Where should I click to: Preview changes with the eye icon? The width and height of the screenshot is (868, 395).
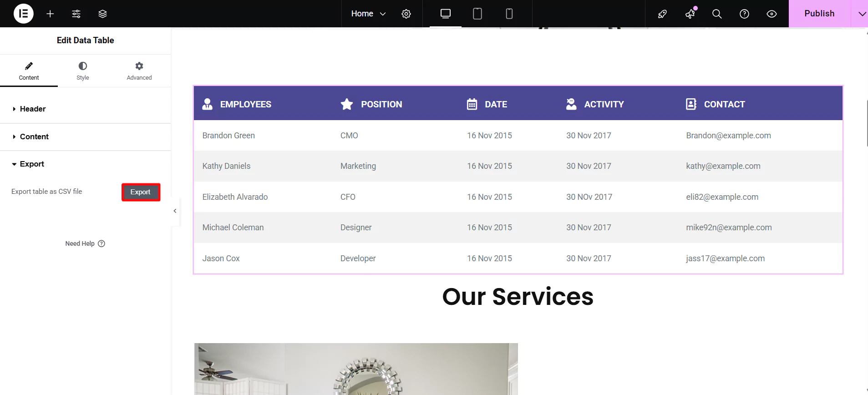772,14
